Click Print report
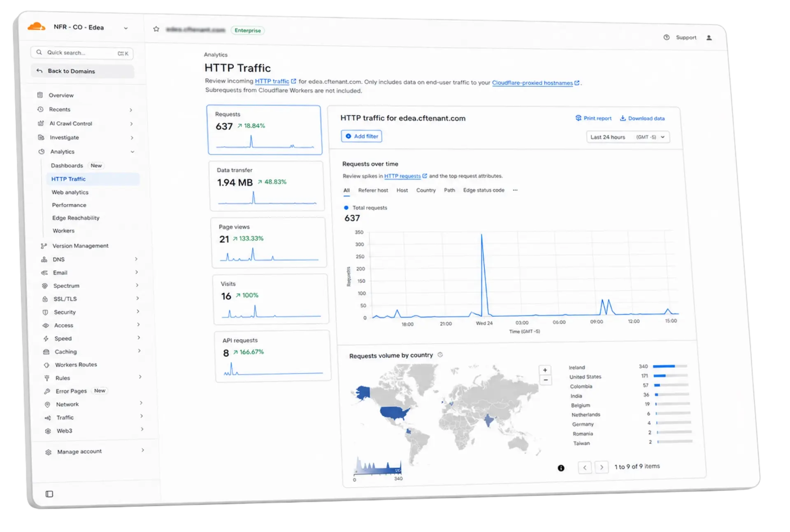The image size is (790, 532). click(x=593, y=118)
